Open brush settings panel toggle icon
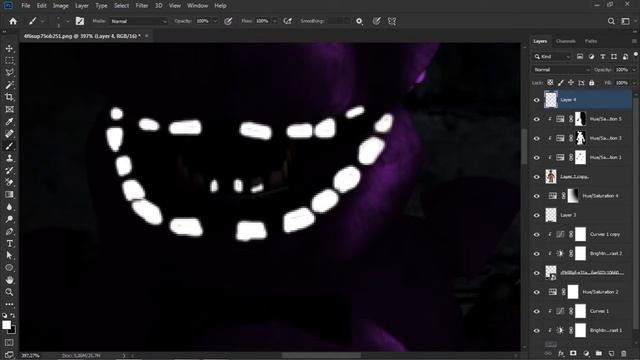The height and width of the screenshot is (360, 640). [x=80, y=21]
